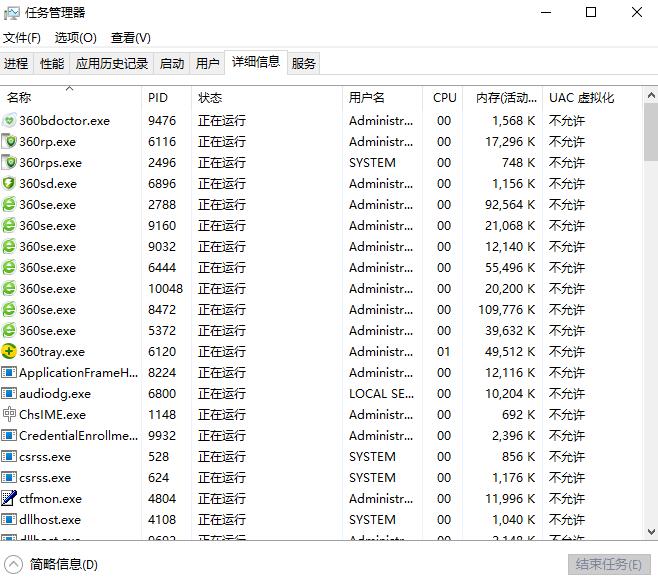The image size is (658, 588).
Task: Open the 文件(F) menu
Action: [22, 38]
